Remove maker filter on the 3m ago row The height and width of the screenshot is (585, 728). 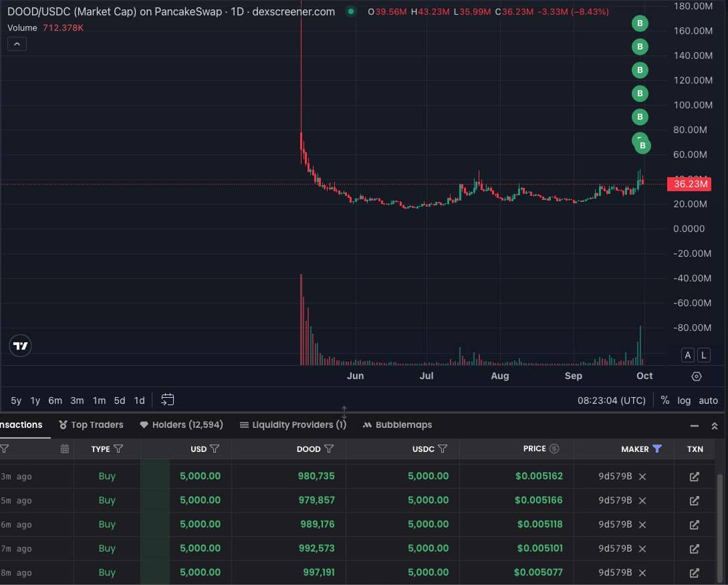[642, 476]
